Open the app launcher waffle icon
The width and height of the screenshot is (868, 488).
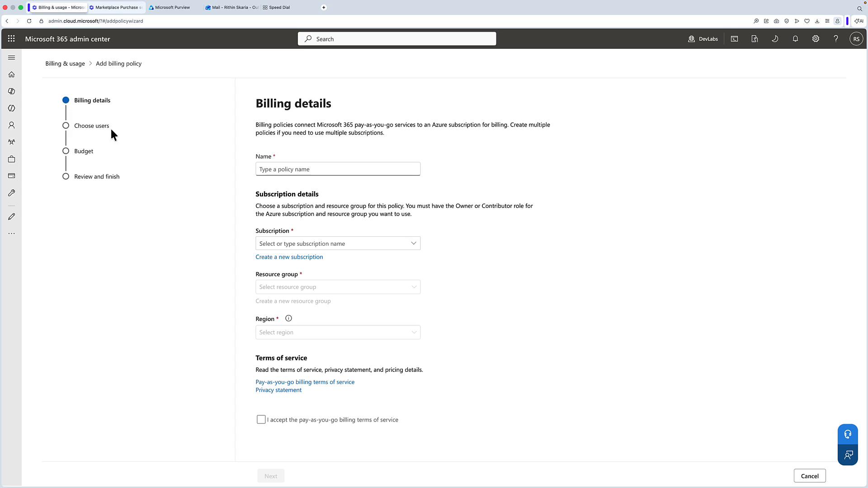click(11, 39)
